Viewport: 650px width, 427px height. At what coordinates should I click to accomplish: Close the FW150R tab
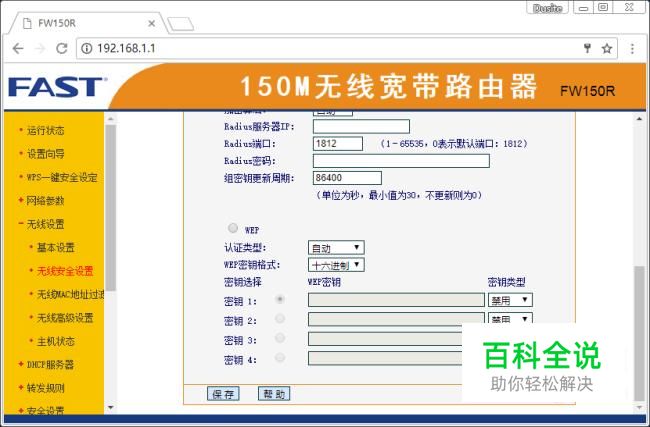point(152,24)
